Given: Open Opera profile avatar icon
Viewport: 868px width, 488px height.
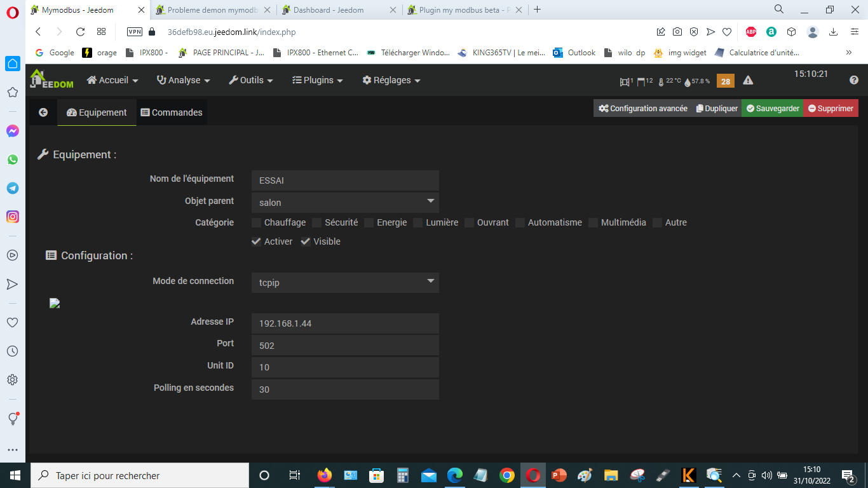Looking at the screenshot, I should point(813,32).
